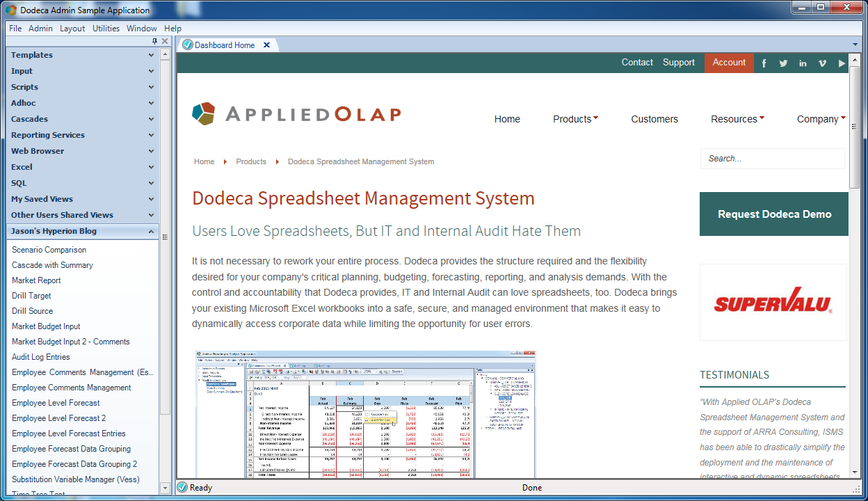Viewport: 868px width, 501px height.
Task: Close the Dashboard Home tab
Action: pyautogui.click(x=267, y=45)
